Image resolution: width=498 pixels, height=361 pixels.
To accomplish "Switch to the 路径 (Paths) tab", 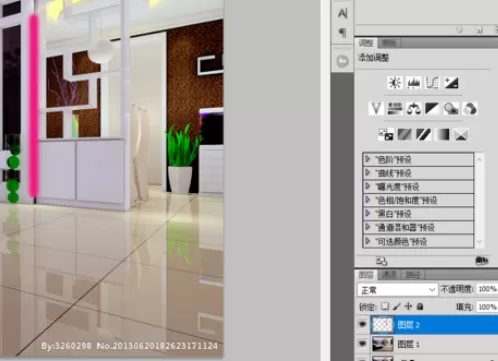I will pyautogui.click(x=413, y=275).
